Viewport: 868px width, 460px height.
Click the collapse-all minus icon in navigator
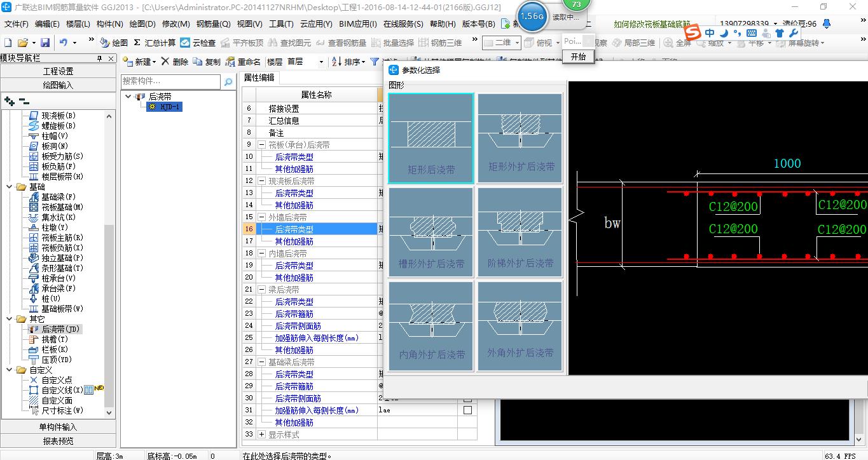[24, 100]
